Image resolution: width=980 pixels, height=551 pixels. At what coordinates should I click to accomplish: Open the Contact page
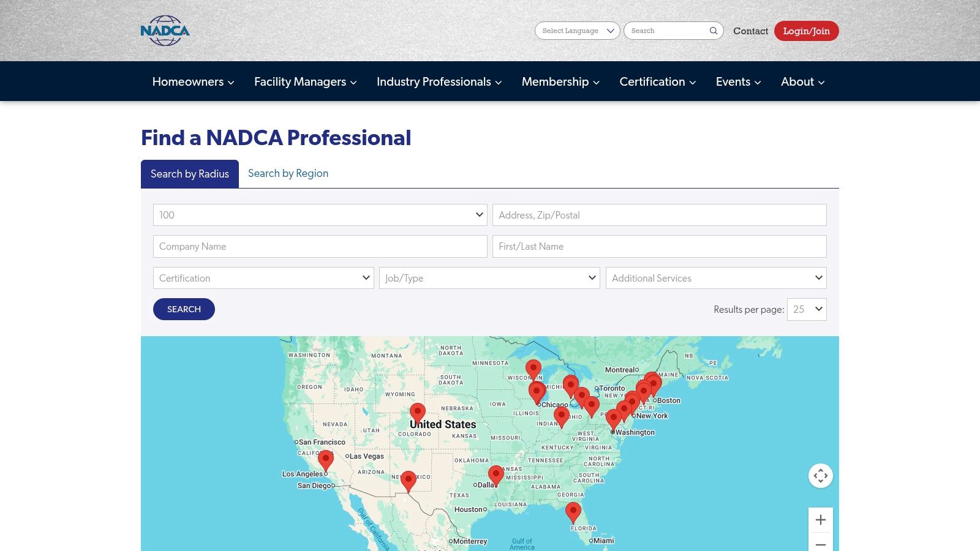(x=750, y=31)
